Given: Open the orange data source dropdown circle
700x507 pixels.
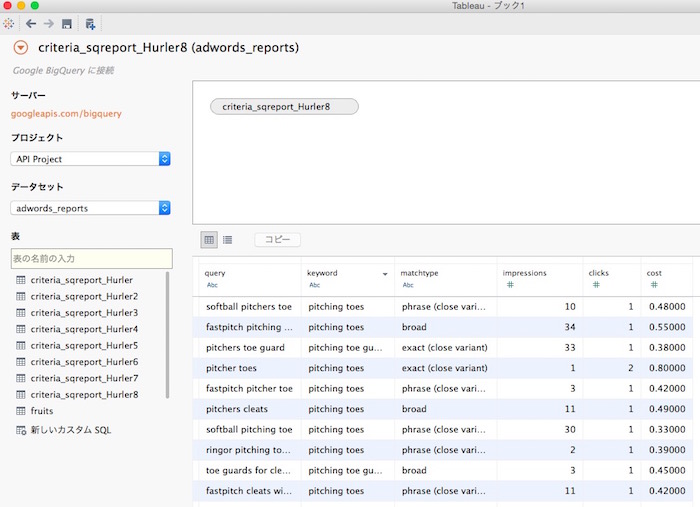Looking at the screenshot, I should point(21,47).
